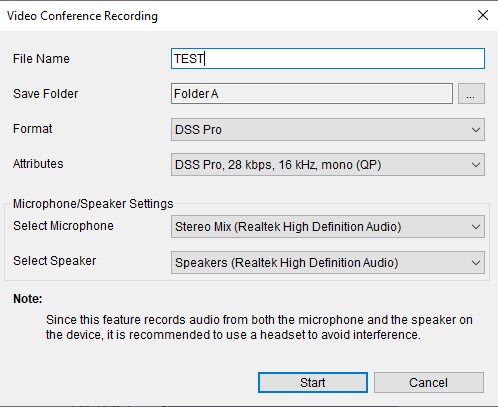Click the headset recommendation note text

tap(259, 327)
